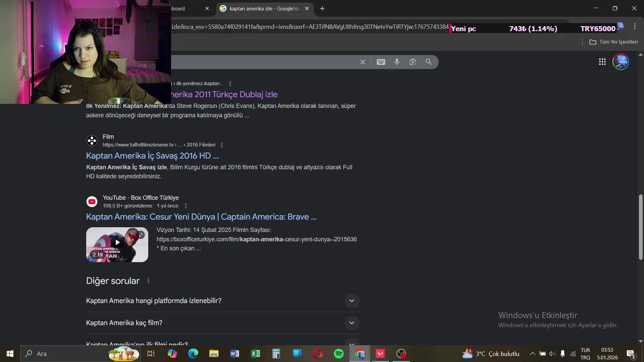Open more options for Dublaj izle result
The image size is (644, 362).
[230, 83]
